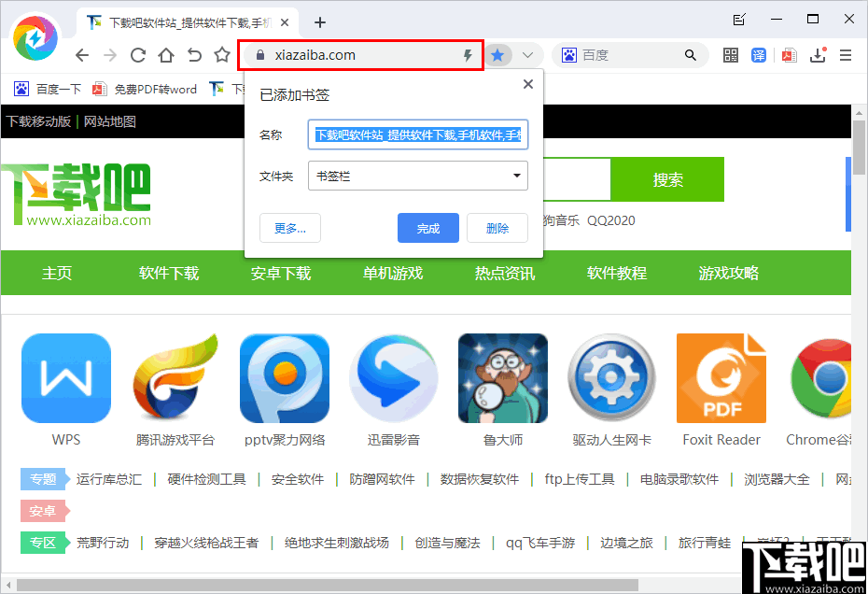
Task: Close the 已添加书签 popup
Action: click(x=528, y=84)
